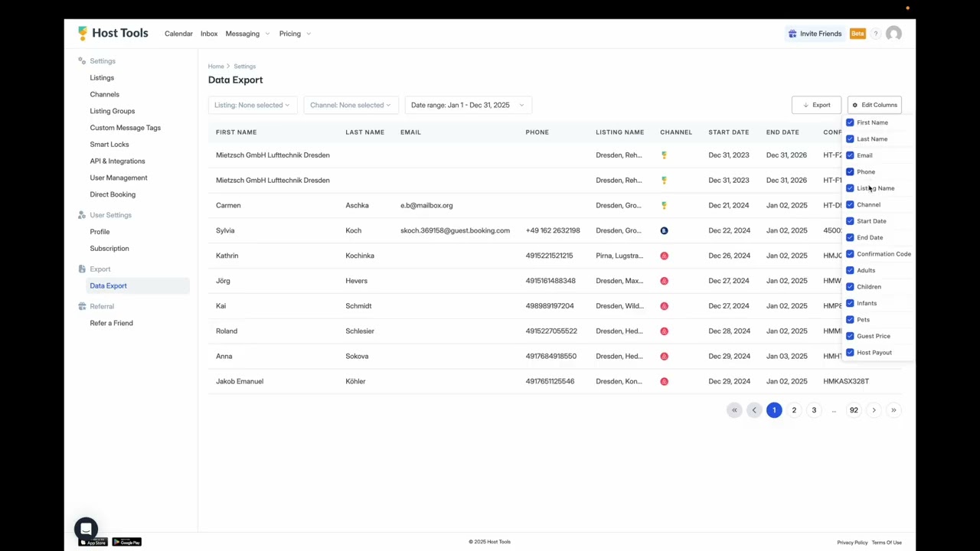
Task: Open the Terms Of Use link
Action: tap(887, 543)
